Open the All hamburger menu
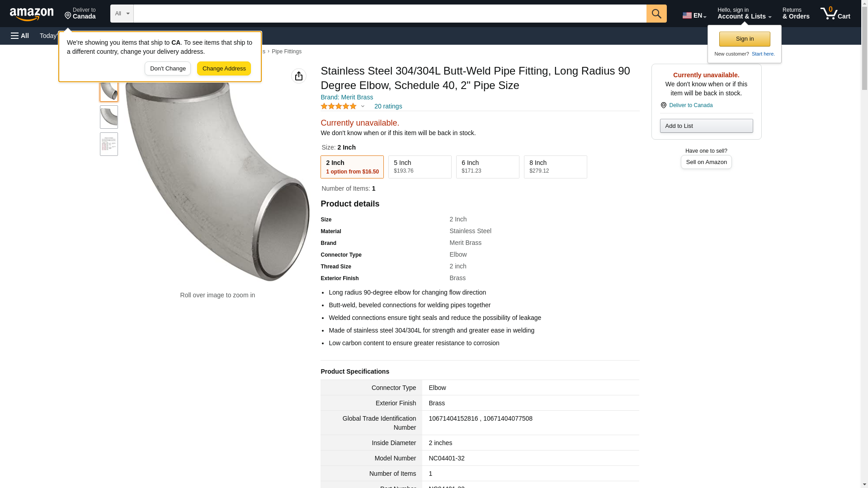 [20, 36]
